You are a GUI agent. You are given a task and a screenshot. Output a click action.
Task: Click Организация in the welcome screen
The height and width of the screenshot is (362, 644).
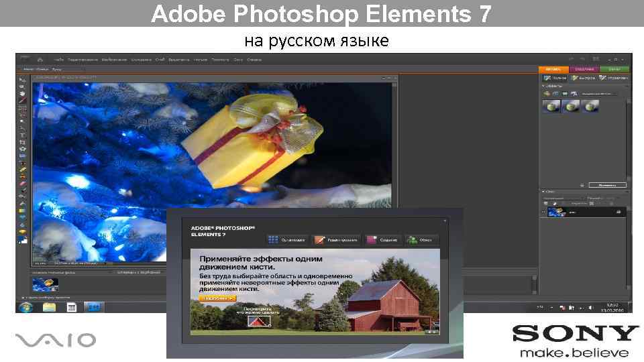[286, 240]
